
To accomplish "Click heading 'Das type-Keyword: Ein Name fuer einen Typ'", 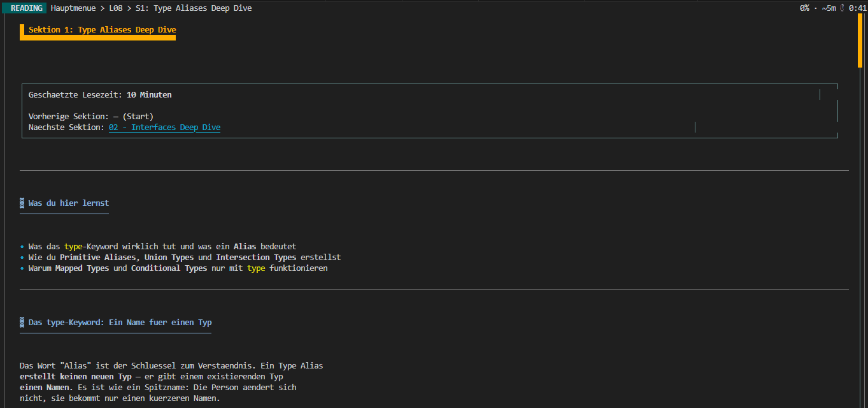I will coord(120,323).
